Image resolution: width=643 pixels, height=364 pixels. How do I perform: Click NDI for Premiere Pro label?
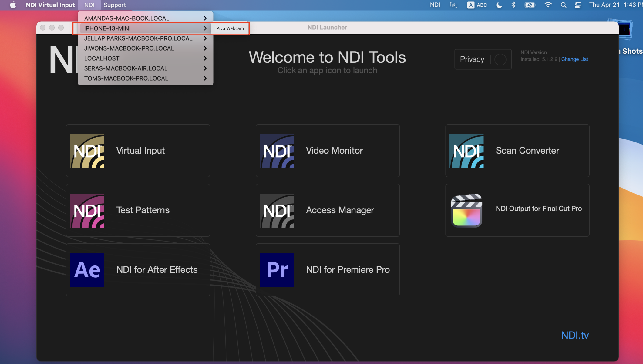click(348, 269)
